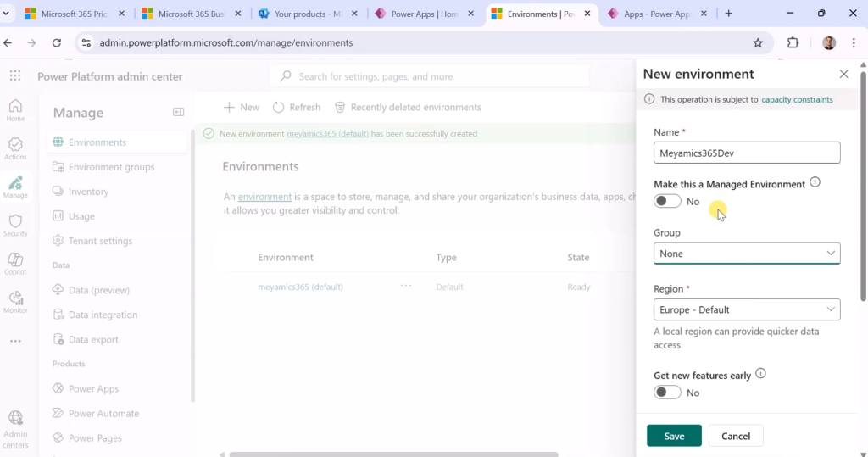Open meyamics365 (default) environment row
This screenshot has height=457, width=868.
(300, 287)
